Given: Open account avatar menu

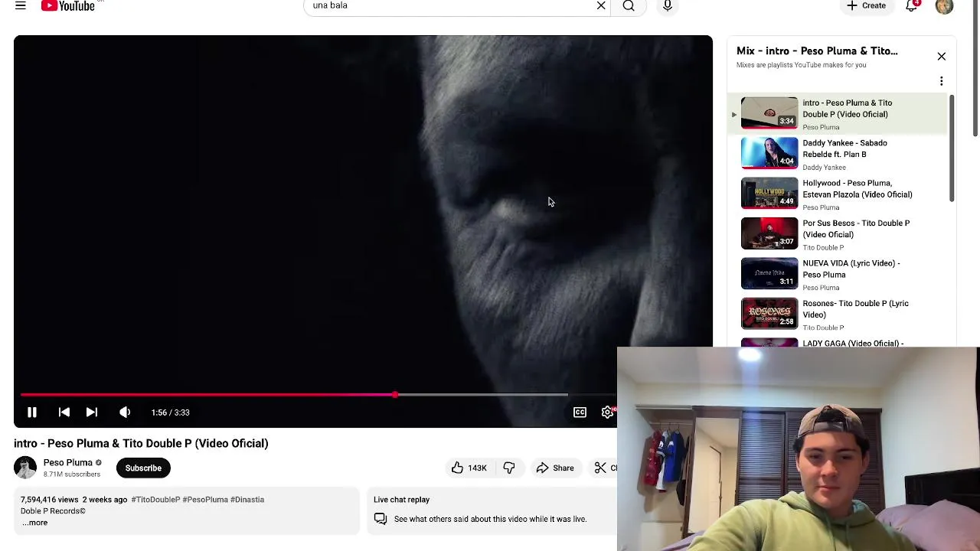Looking at the screenshot, I should pyautogui.click(x=944, y=5).
